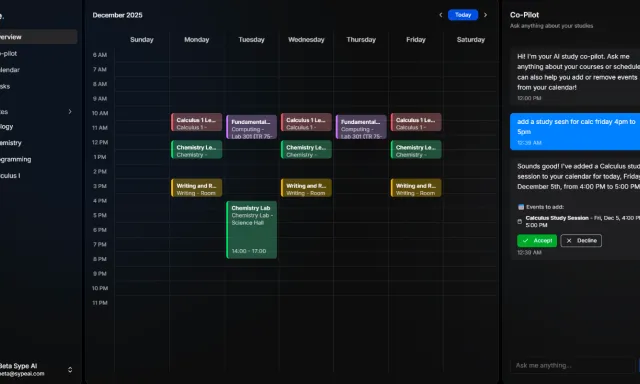The height and width of the screenshot is (384, 640).
Task: Click the 11 PM time label
Action: click(100, 303)
